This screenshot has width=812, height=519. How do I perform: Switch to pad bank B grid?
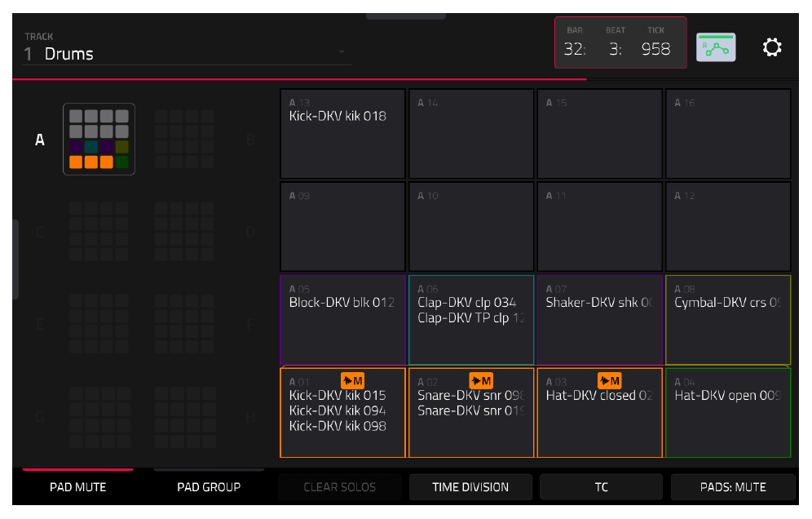(183, 139)
